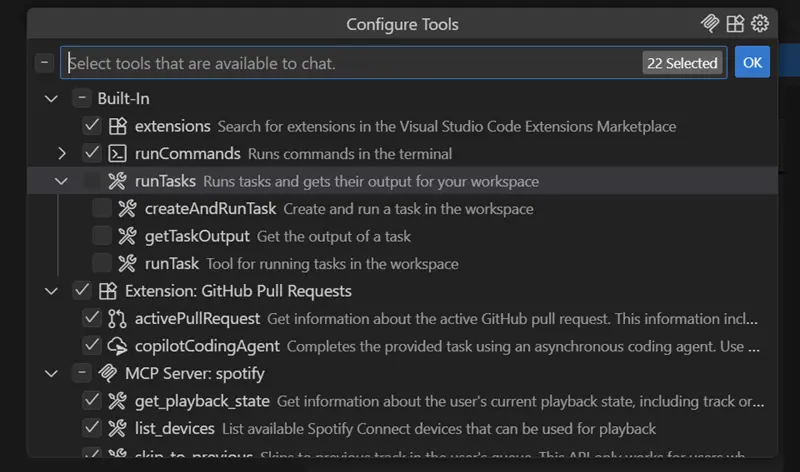Select the createAndRunTask row label

[210, 209]
